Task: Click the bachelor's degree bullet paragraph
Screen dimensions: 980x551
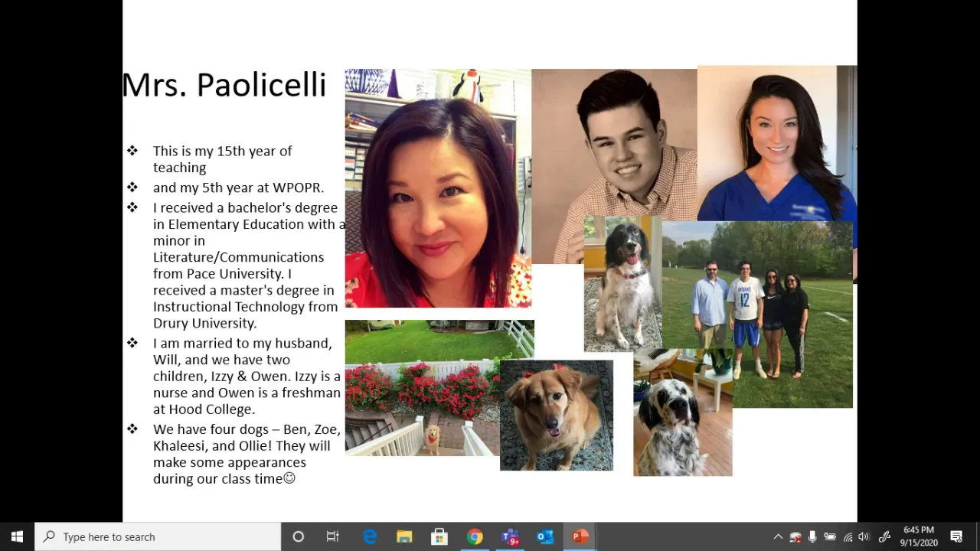Action: click(x=249, y=265)
